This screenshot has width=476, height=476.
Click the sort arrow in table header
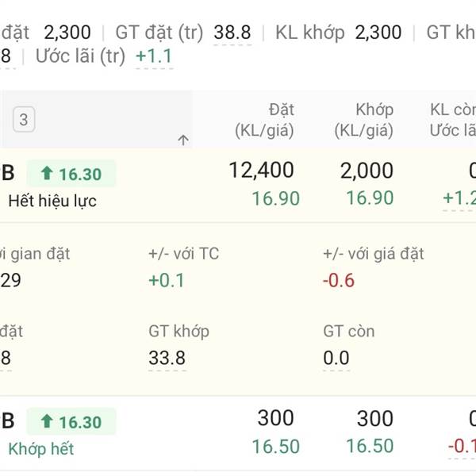coord(183,140)
